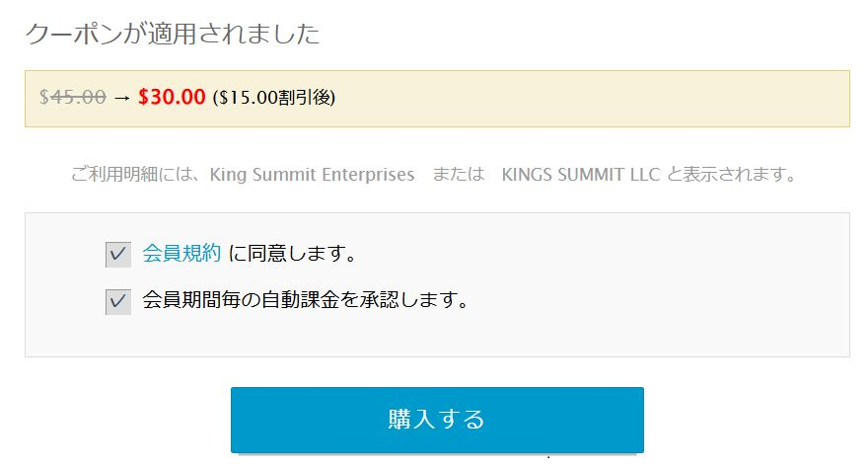868x469 pixels.
Task: Click the に同意します label text
Action: (292, 254)
